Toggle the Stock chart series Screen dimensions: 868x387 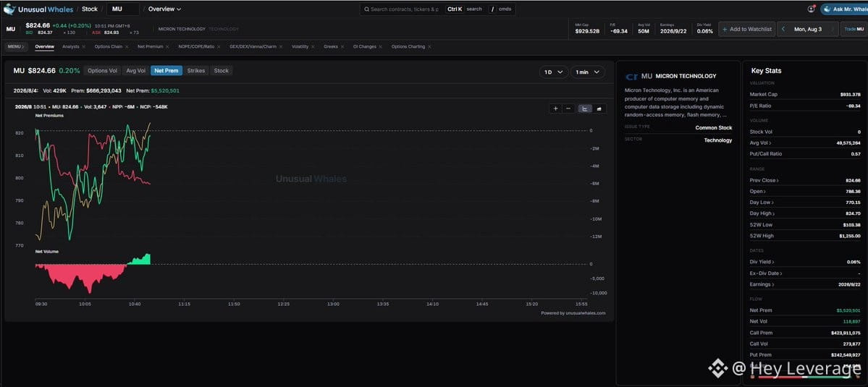click(222, 71)
